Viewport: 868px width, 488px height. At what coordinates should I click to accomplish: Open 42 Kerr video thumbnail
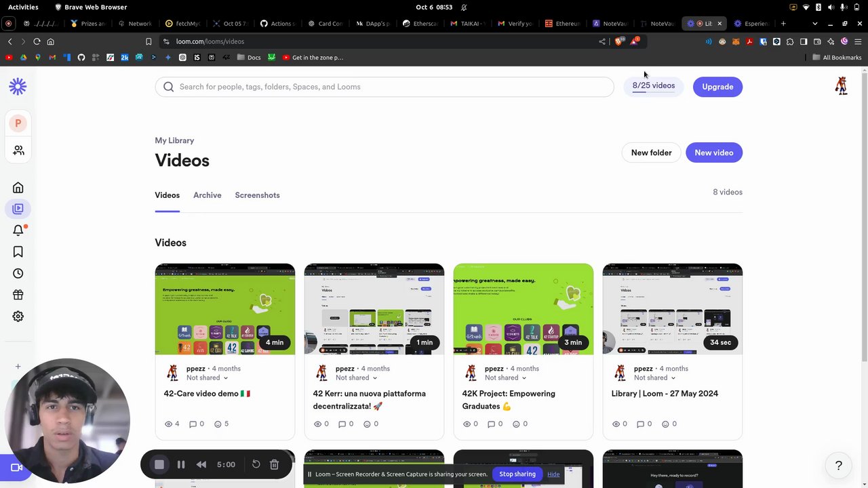(x=374, y=309)
